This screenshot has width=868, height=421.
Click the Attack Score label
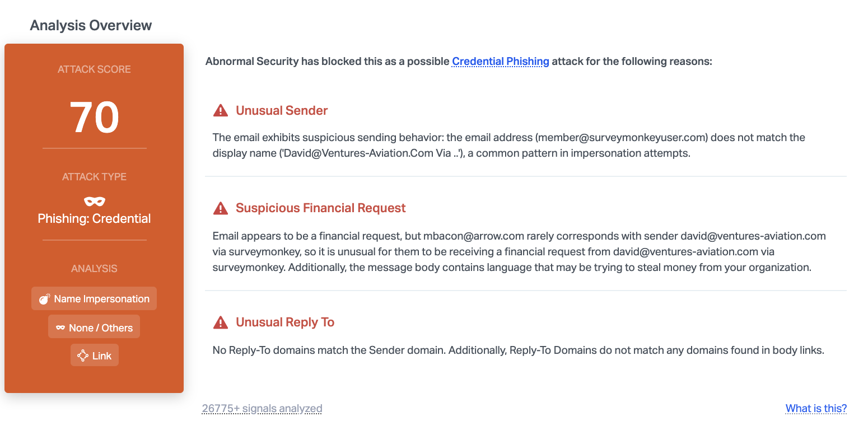(x=94, y=69)
